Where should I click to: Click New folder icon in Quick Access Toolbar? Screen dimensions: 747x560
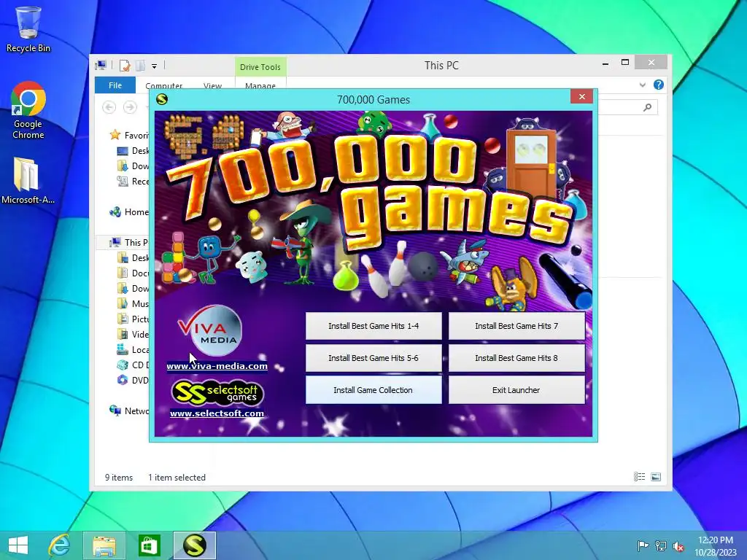tap(141, 66)
